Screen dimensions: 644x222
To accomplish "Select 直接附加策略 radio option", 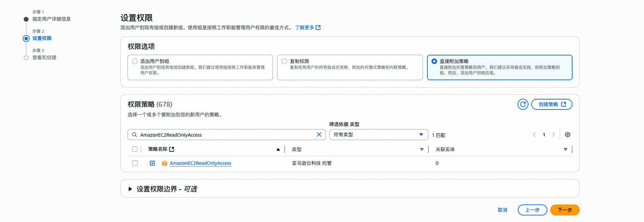I will [x=434, y=61].
